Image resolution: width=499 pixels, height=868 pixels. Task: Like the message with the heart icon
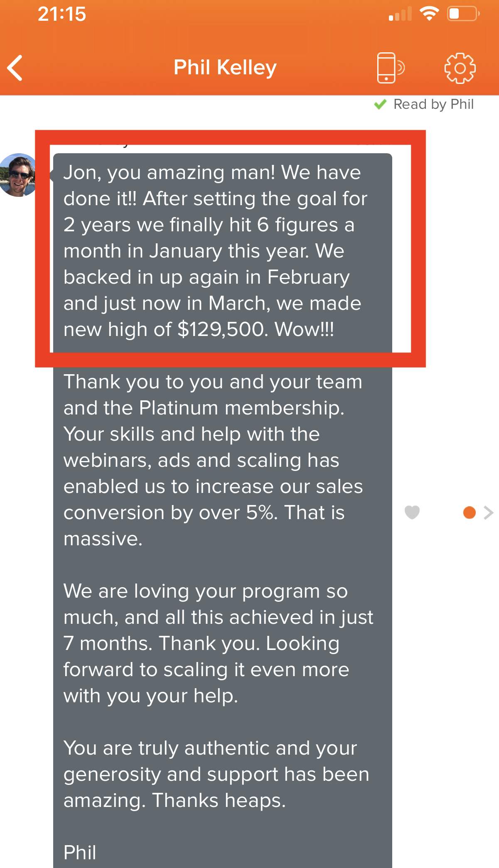pyautogui.click(x=412, y=512)
